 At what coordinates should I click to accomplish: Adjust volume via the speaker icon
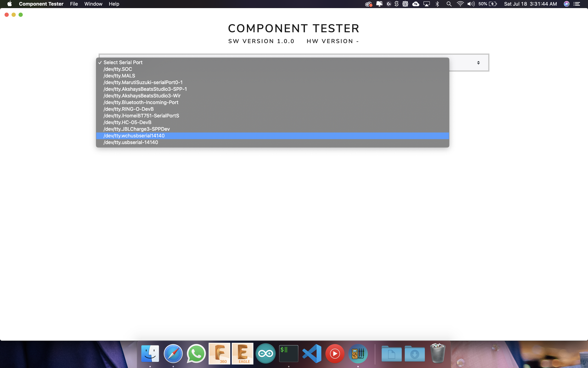pyautogui.click(x=471, y=4)
